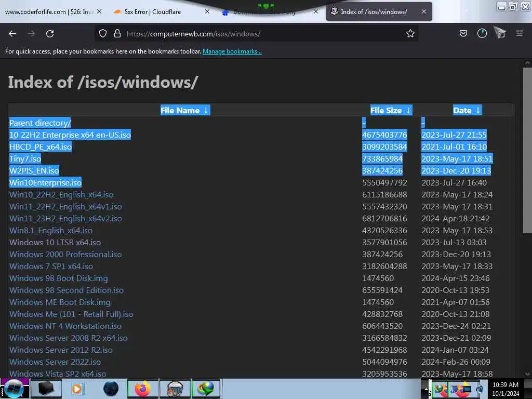Download Windows 98 Boot Disk.img
The image size is (532, 399).
tap(58, 278)
